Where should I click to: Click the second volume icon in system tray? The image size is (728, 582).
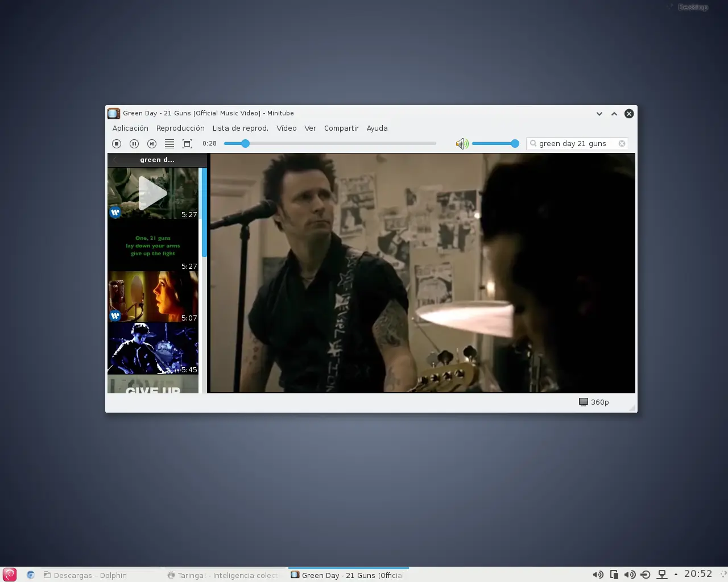[630, 575]
